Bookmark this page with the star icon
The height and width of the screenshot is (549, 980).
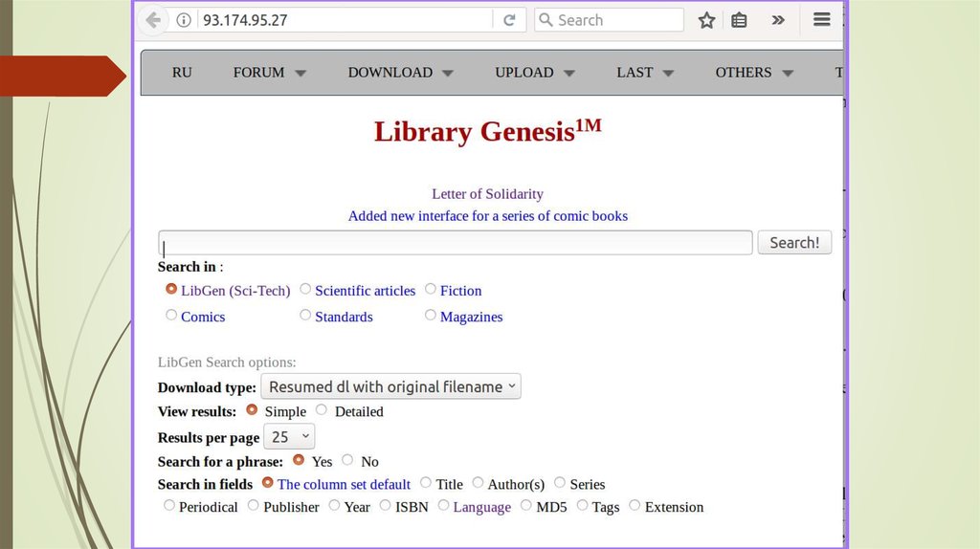(706, 20)
